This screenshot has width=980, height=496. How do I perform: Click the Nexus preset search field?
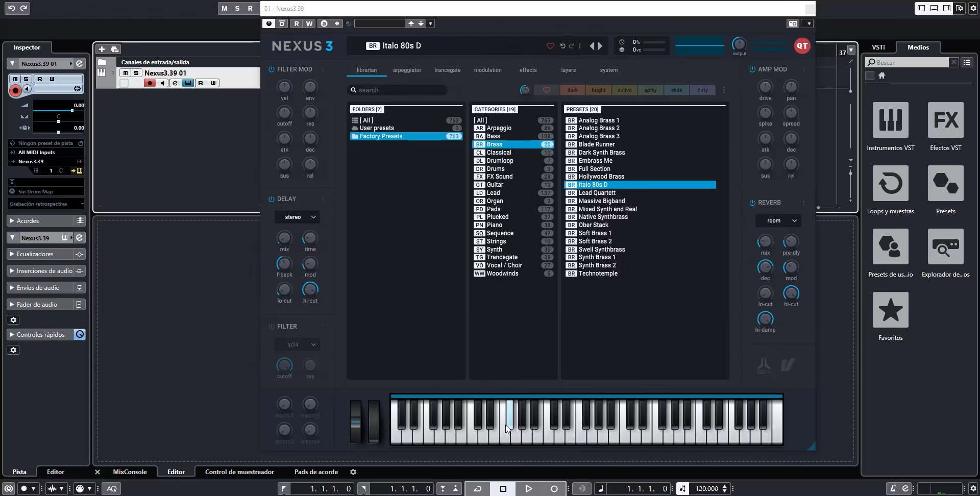tap(397, 90)
